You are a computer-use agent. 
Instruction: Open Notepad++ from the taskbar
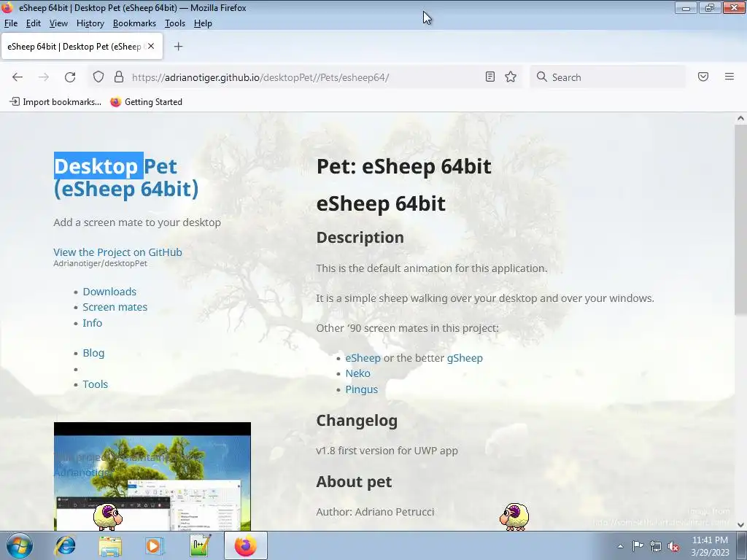tap(200, 545)
